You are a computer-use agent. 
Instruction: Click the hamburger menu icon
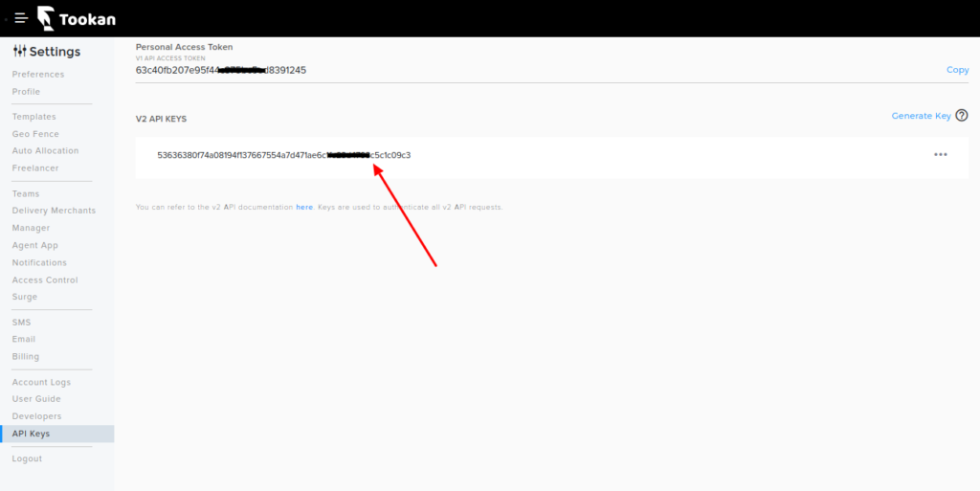click(x=20, y=18)
